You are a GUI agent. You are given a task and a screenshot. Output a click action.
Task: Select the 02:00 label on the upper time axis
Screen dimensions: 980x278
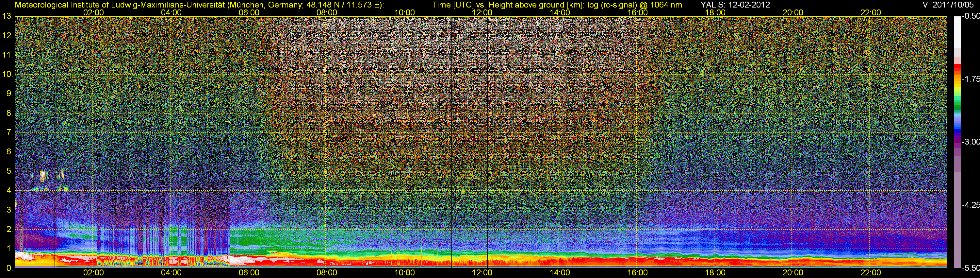tap(93, 12)
